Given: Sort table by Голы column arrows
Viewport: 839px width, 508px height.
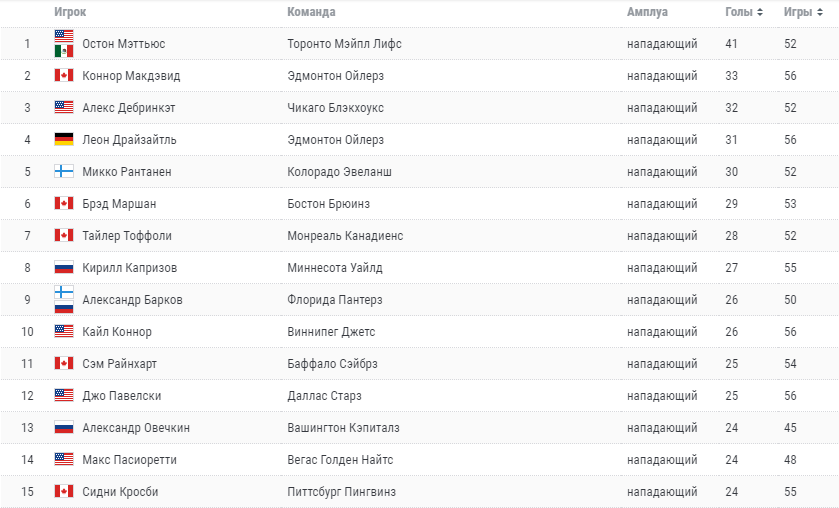Looking at the screenshot, I should [x=759, y=12].
